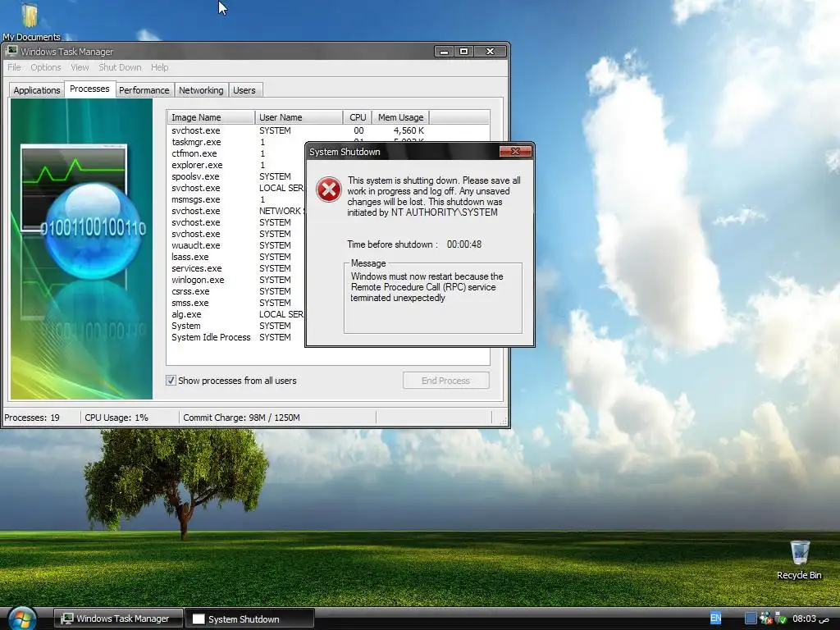Viewport: 840px width, 630px height.
Task: Click the Windows Messenger tray icon
Action: (766, 619)
